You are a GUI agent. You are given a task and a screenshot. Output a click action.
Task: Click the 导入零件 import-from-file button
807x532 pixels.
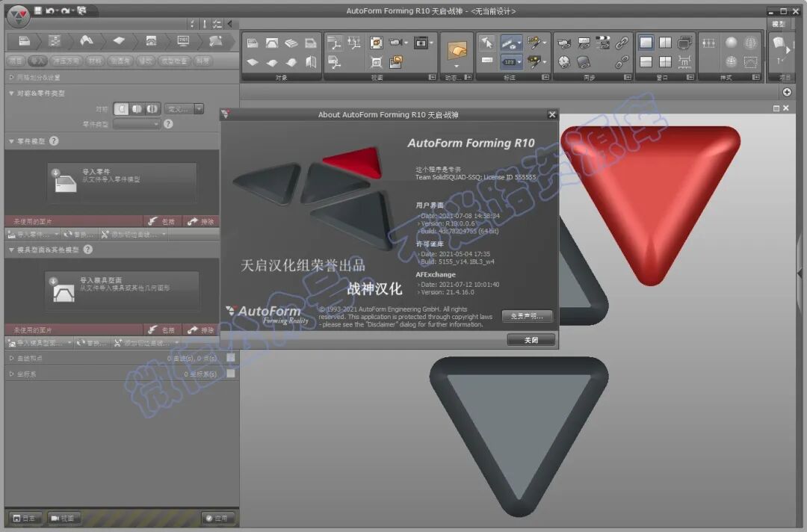[x=122, y=182]
